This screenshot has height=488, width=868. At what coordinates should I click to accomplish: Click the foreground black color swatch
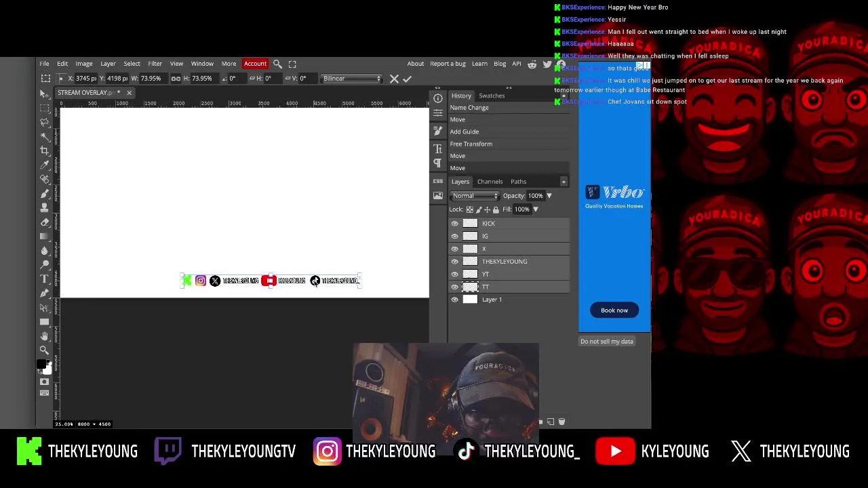point(42,365)
